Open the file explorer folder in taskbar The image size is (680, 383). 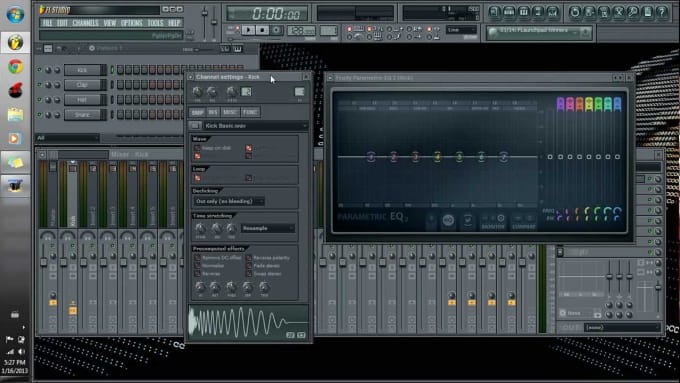pos(15,115)
